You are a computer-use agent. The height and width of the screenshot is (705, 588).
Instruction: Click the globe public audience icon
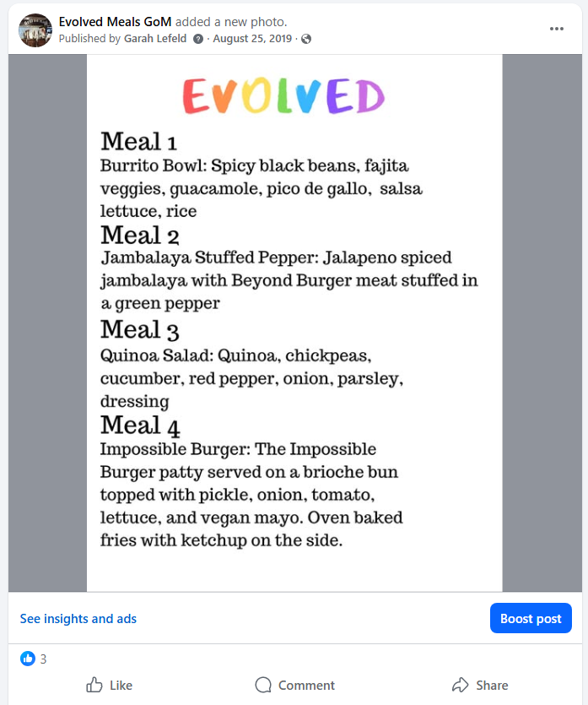coord(306,39)
